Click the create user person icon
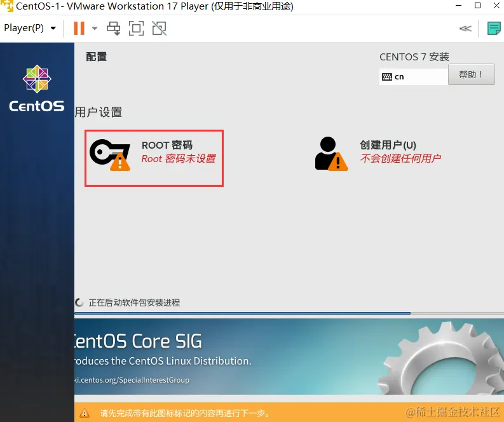504x422 pixels. coord(331,154)
